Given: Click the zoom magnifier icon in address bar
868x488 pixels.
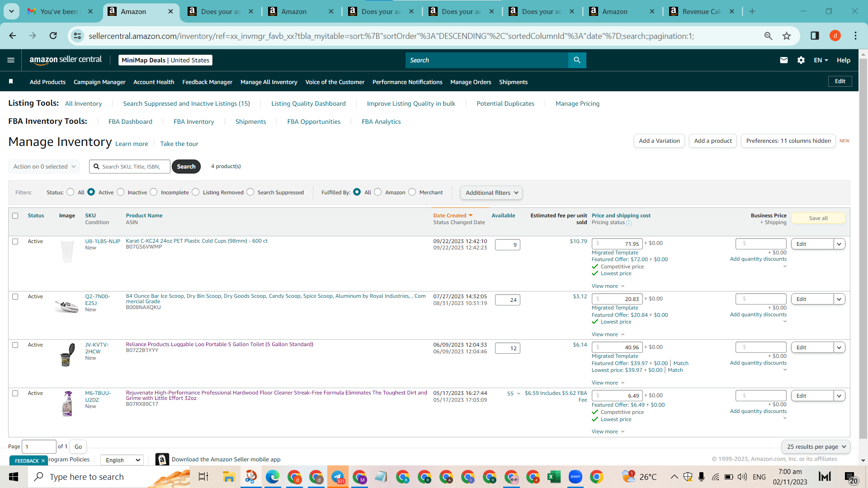Looking at the screenshot, I should point(768,36).
